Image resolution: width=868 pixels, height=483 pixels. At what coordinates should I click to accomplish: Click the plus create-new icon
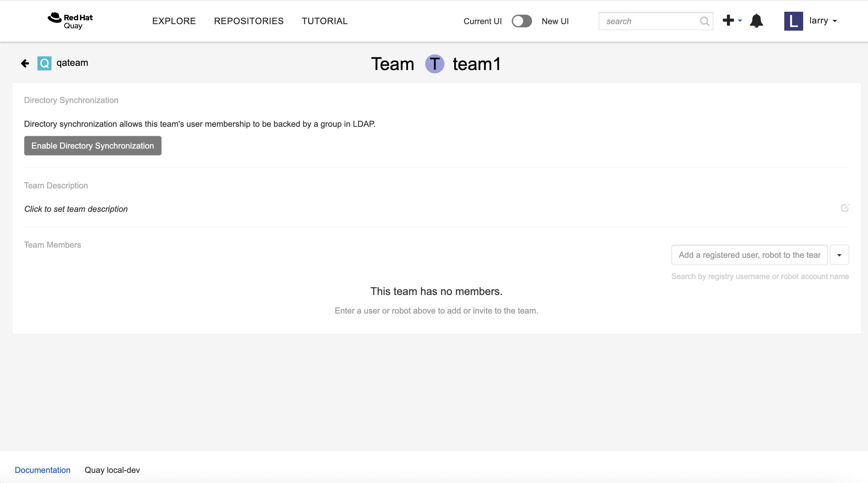(728, 21)
